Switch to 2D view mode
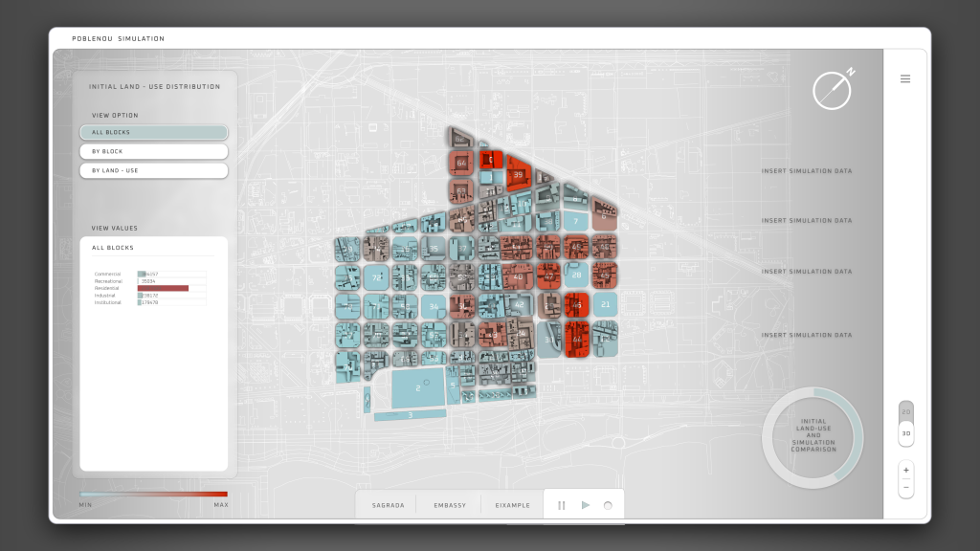Viewport: 980px width, 551px height. (x=905, y=413)
